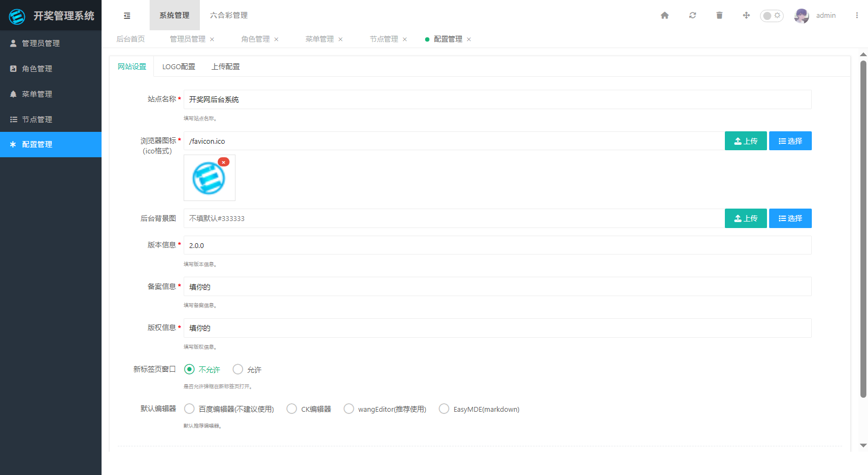
Task: Click the 版权信息 input field
Action: (497, 328)
